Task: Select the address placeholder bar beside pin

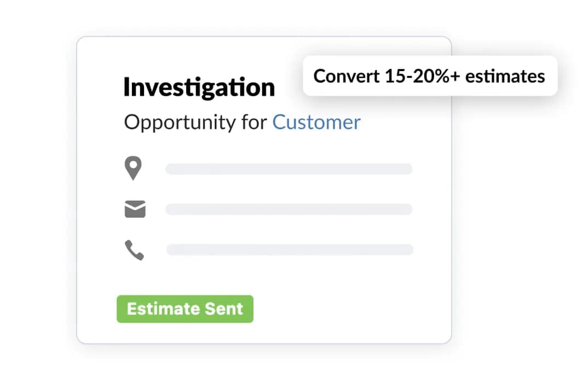Action: click(x=289, y=169)
